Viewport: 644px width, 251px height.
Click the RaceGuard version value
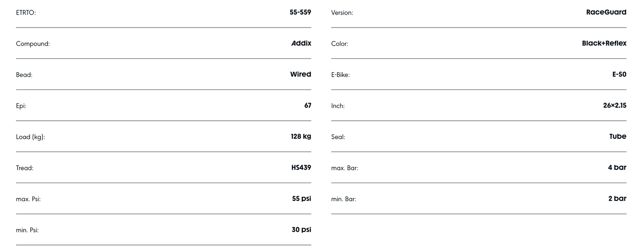tap(606, 12)
